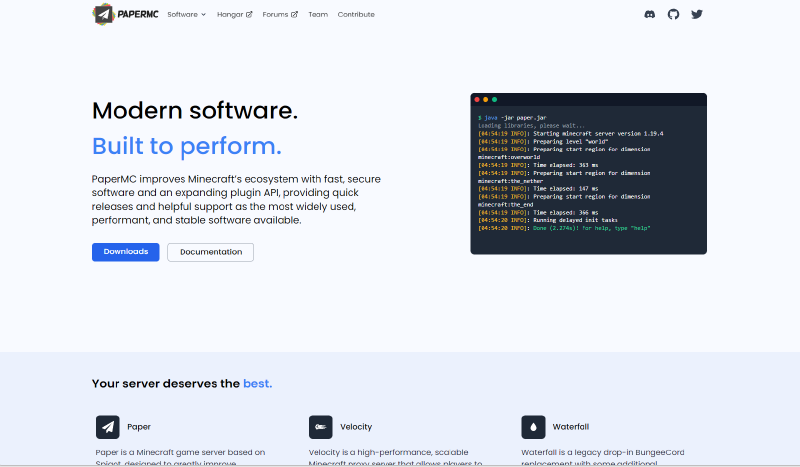Click the yellow terminal window dot
Screen dimensions: 800x467
coord(486,100)
